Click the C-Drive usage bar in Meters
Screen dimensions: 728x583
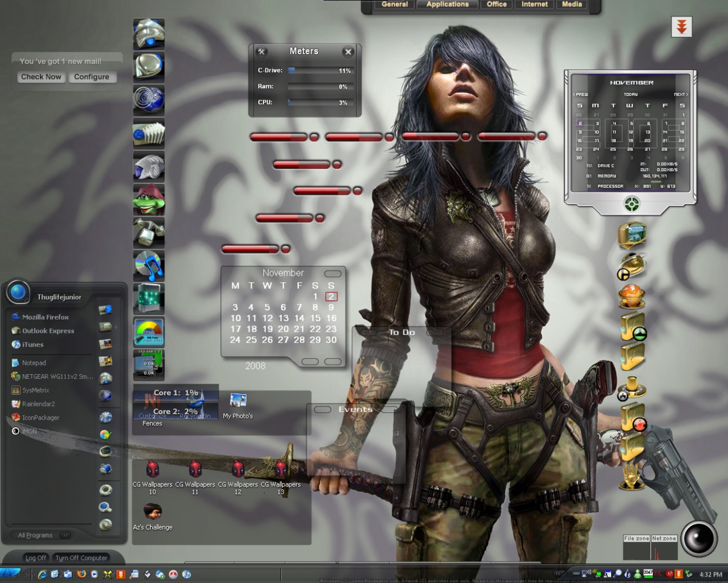pos(319,71)
